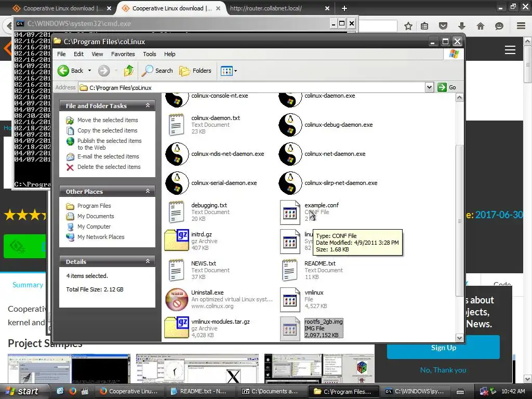532x399 pixels.
Task: Select the README.txt file icon
Action: point(290,270)
